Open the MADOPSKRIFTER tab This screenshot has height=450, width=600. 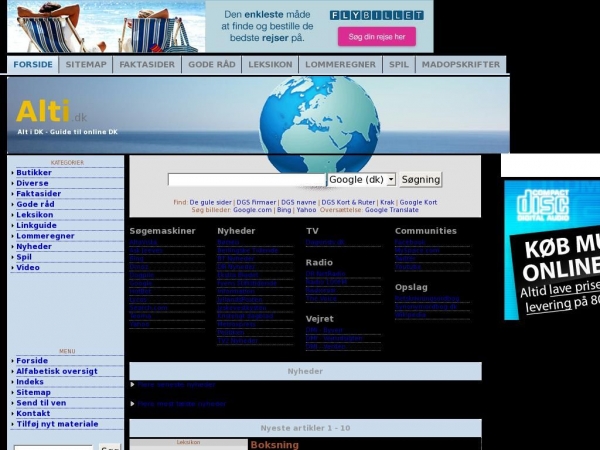461,64
